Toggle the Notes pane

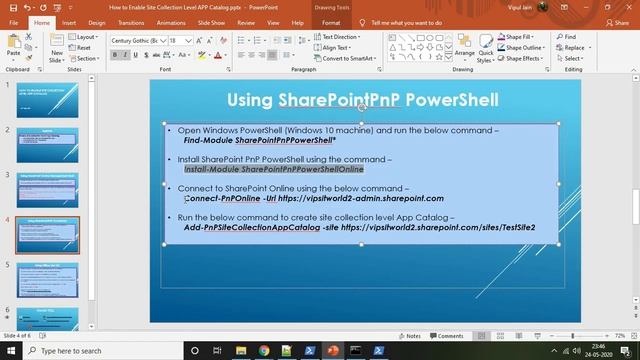click(x=410, y=336)
